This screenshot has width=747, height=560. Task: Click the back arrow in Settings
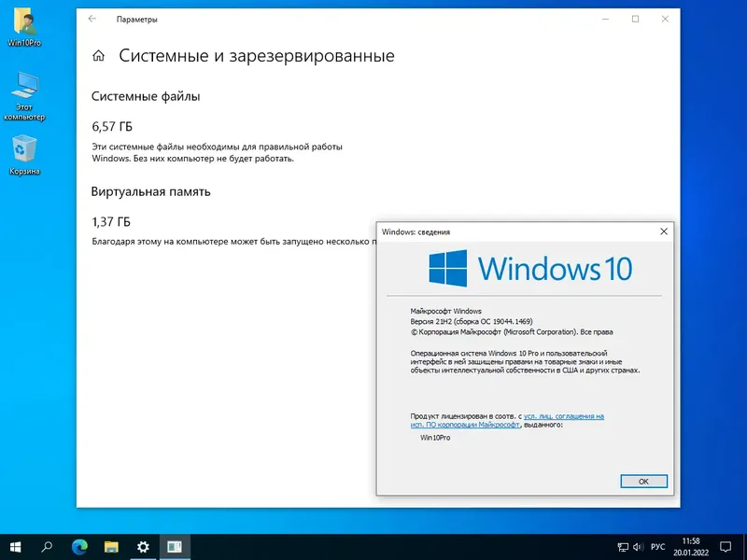(91, 18)
